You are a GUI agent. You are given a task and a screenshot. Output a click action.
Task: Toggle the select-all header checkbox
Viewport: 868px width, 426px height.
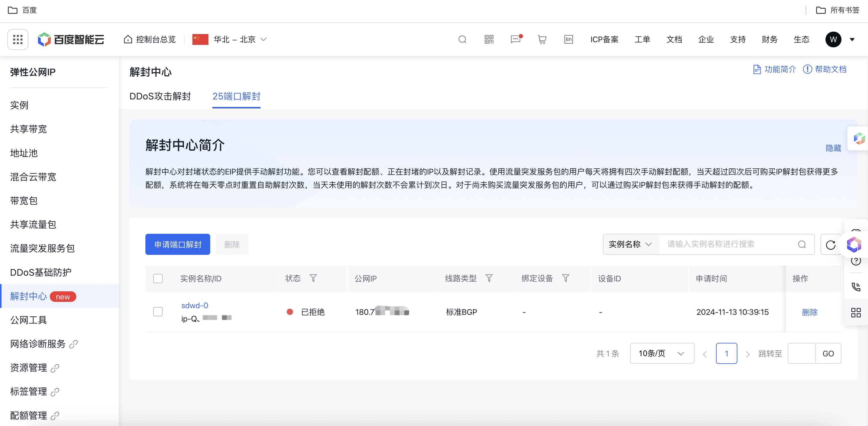(158, 279)
